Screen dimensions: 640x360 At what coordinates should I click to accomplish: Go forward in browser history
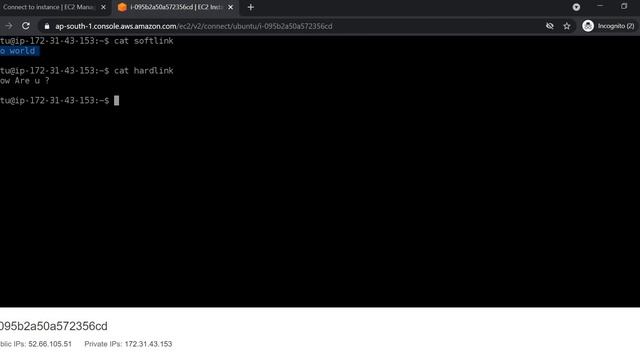click(9, 26)
